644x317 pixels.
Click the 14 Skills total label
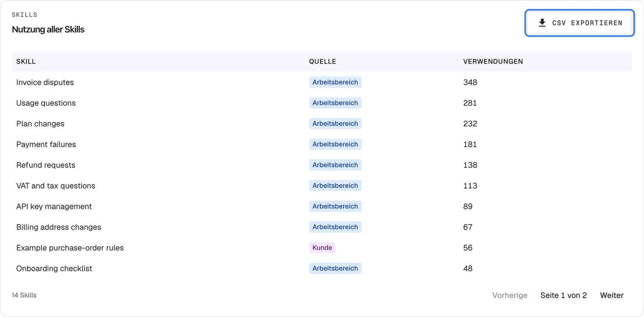pyautogui.click(x=24, y=295)
